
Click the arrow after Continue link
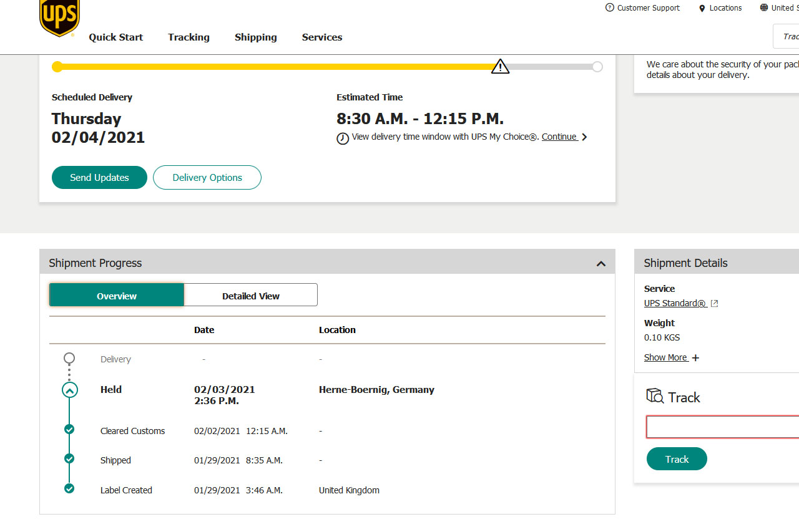(584, 137)
